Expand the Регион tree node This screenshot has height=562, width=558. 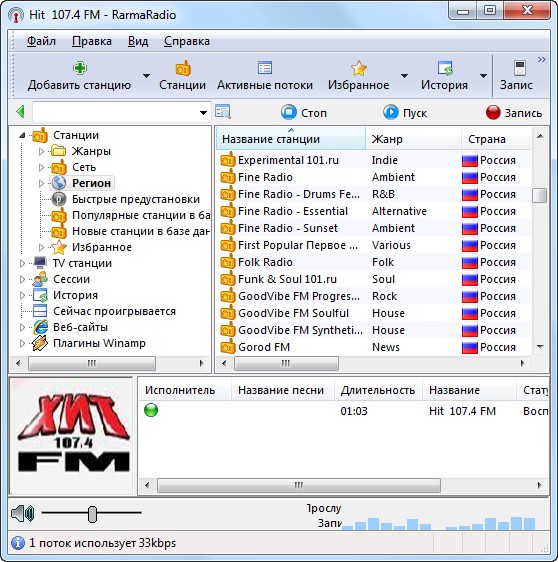41,183
